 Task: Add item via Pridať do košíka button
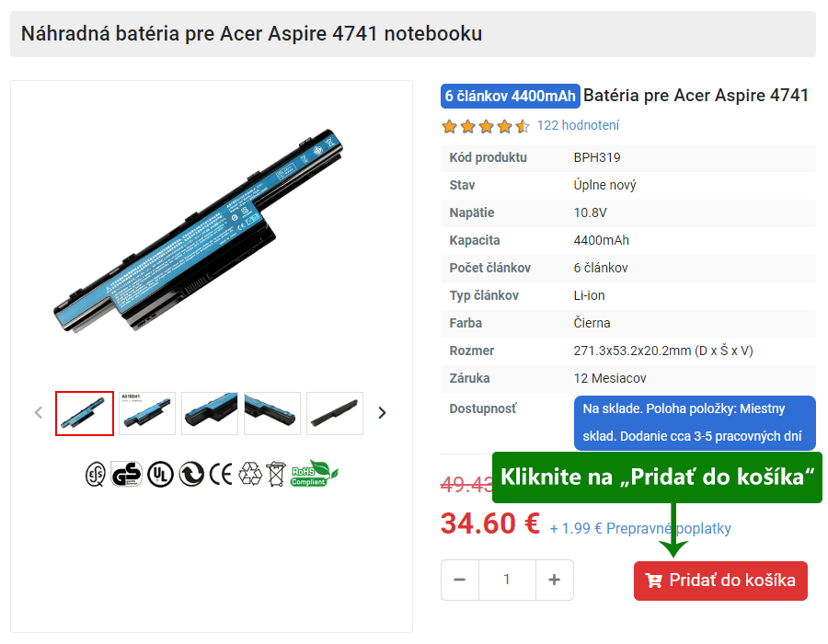tap(720, 581)
